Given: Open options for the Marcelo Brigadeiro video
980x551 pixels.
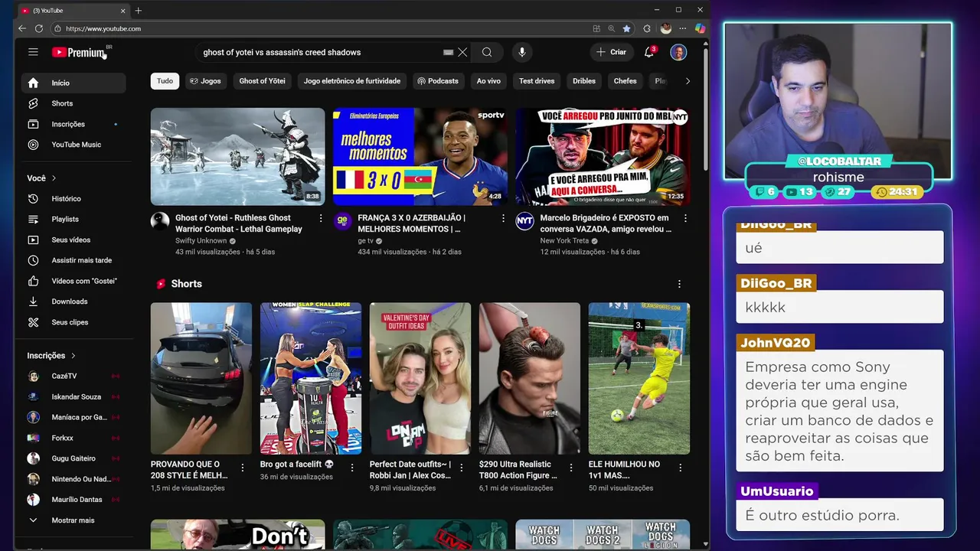Looking at the screenshot, I should coord(685,218).
